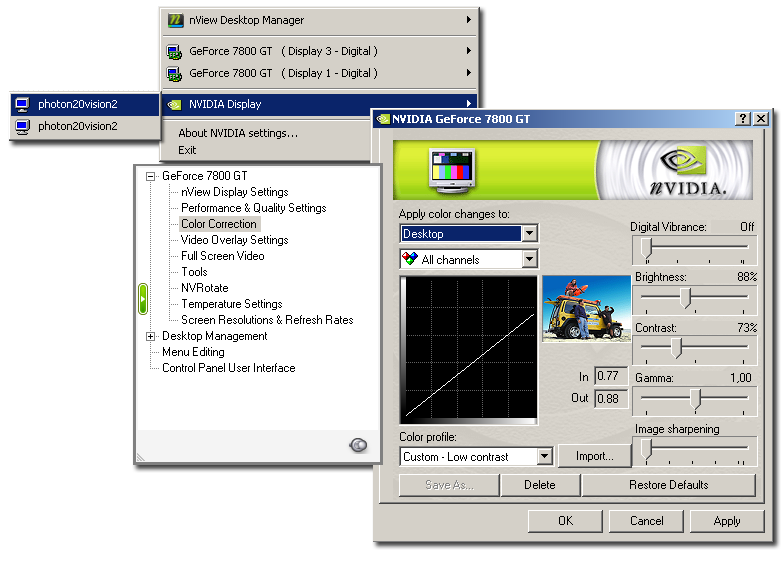Choose Exit from the menu
The width and height of the screenshot is (783, 571).
187,150
